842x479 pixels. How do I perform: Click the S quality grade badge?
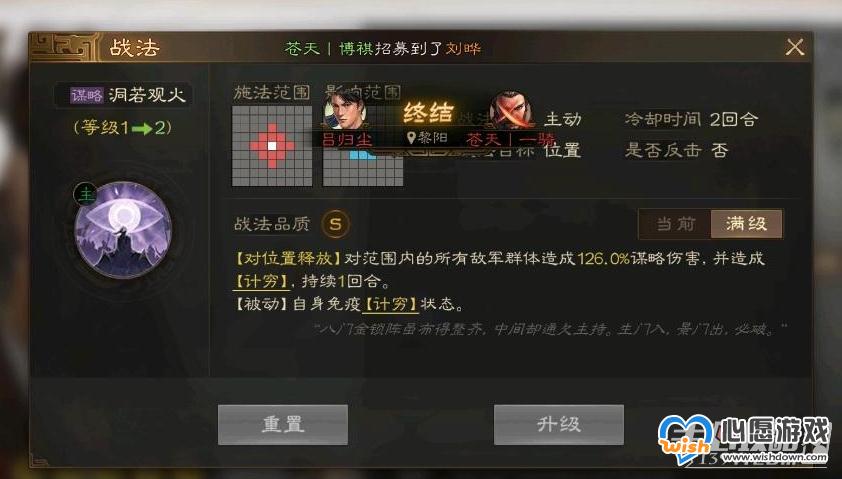click(x=336, y=223)
